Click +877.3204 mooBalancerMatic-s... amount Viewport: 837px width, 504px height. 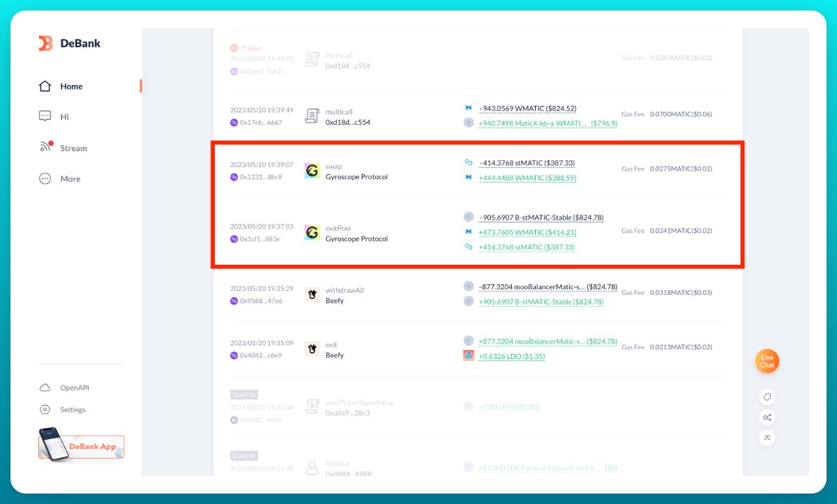pyautogui.click(x=548, y=342)
